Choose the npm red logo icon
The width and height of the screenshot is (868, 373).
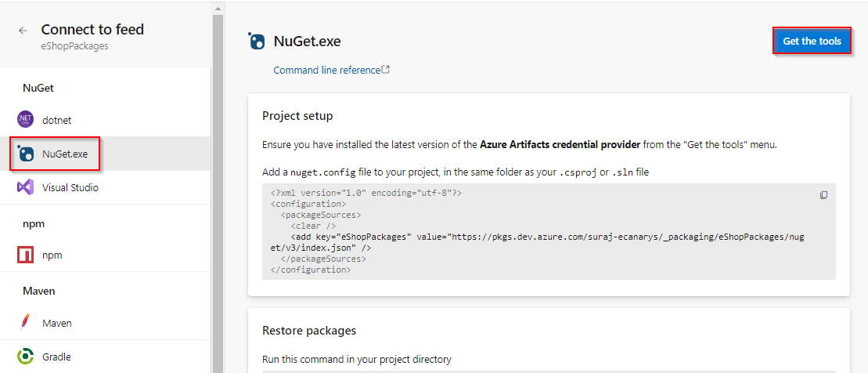click(26, 255)
